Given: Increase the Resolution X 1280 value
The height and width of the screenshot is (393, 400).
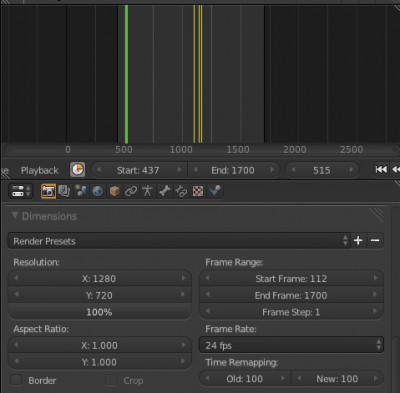Looking at the screenshot, I should (x=183, y=278).
